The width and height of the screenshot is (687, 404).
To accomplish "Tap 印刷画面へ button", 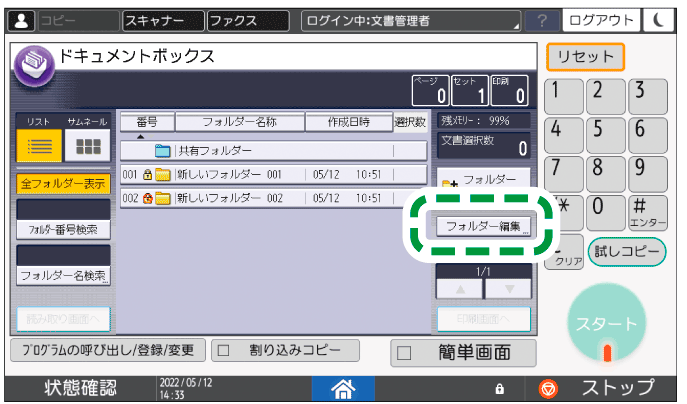I will 484,319.
